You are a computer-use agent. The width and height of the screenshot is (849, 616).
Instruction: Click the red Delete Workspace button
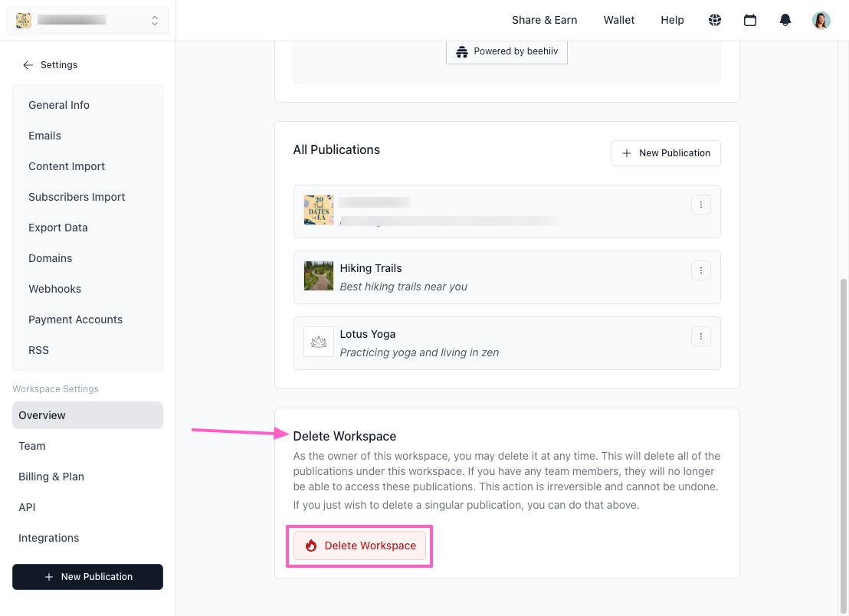(359, 546)
